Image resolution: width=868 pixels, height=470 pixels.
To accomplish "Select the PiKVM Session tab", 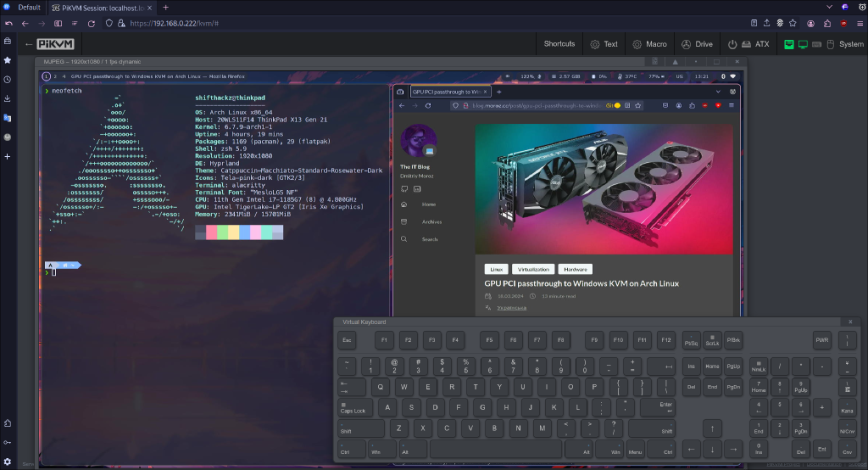I will [x=103, y=8].
